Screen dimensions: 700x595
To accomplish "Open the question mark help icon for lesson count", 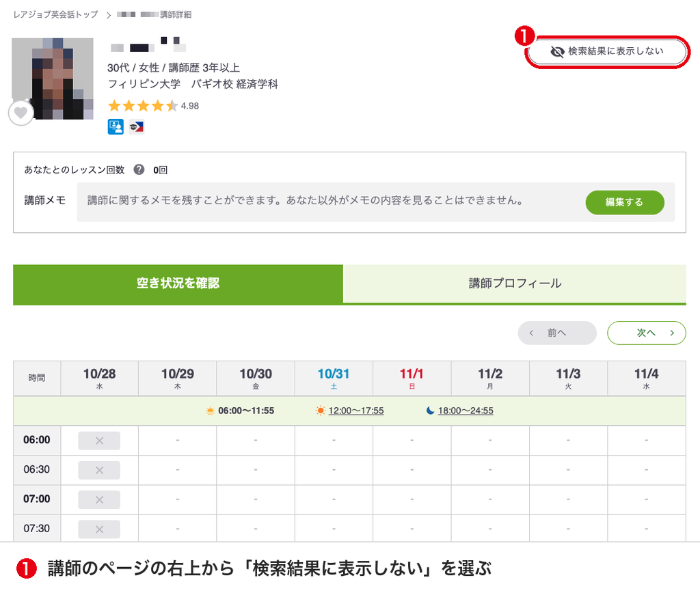I will click(139, 169).
